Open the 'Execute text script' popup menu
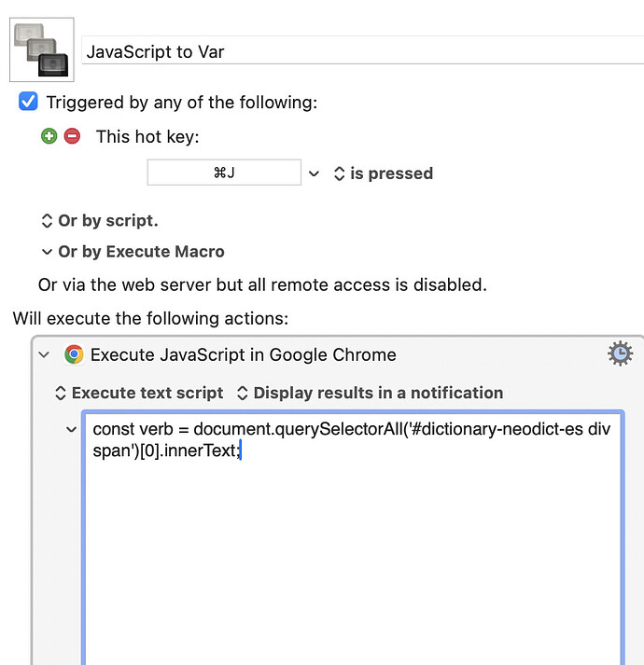This screenshot has width=644, height=665. pyautogui.click(x=139, y=393)
